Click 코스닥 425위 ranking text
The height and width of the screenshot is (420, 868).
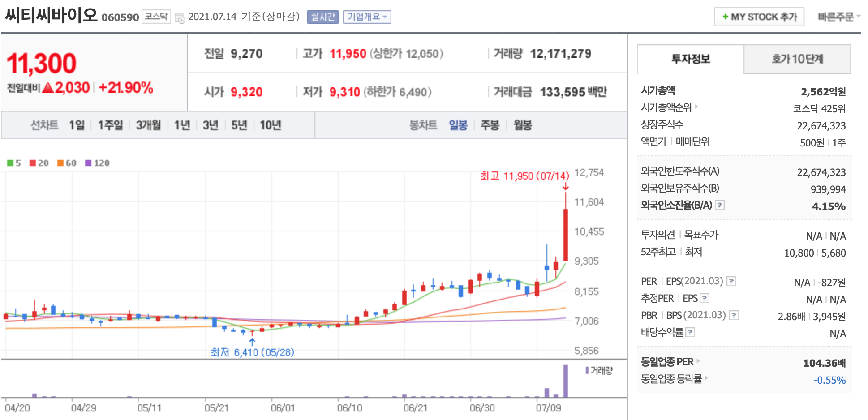[819, 108]
